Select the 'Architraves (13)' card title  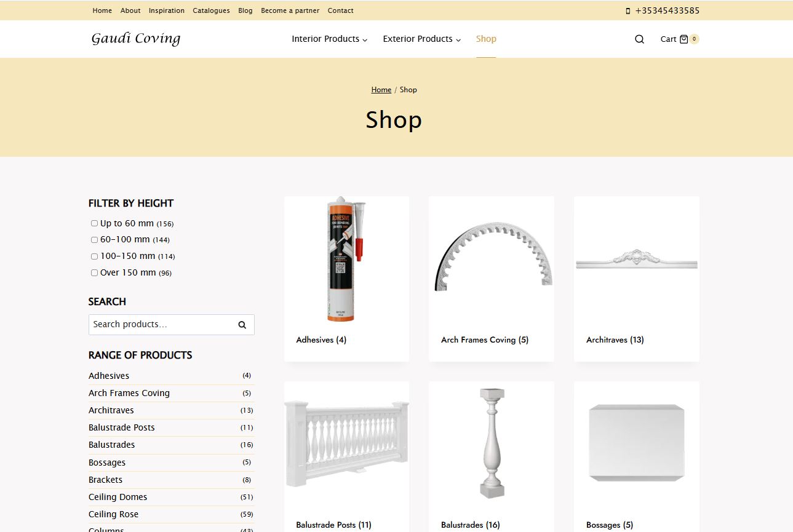(615, 340)
